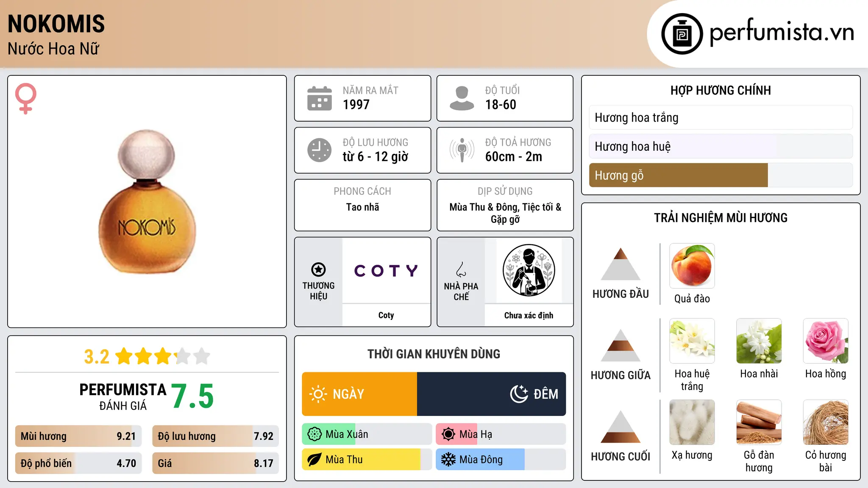868x488 pixels.
Task: Click the Mùa Hạ season bar
Action: tap(501, 434)
